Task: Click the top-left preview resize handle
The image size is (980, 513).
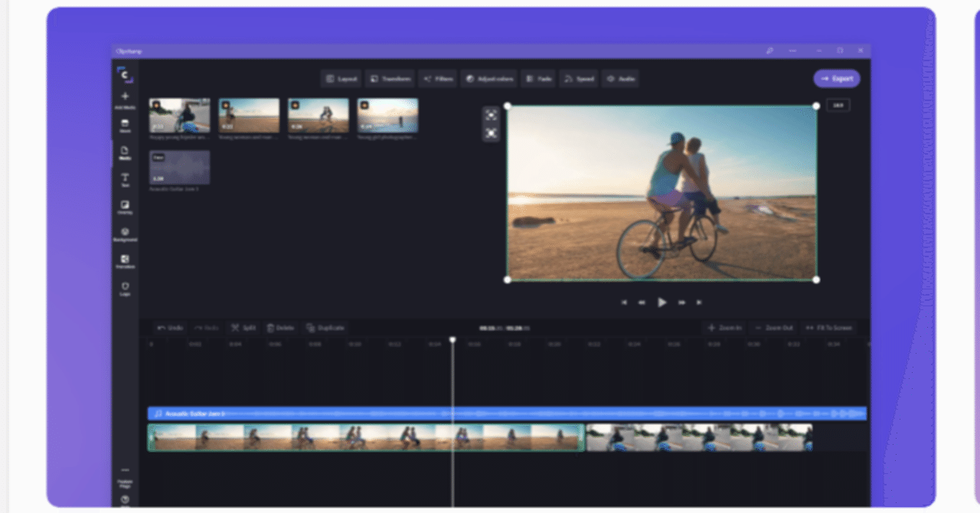Action: [507, 106]
